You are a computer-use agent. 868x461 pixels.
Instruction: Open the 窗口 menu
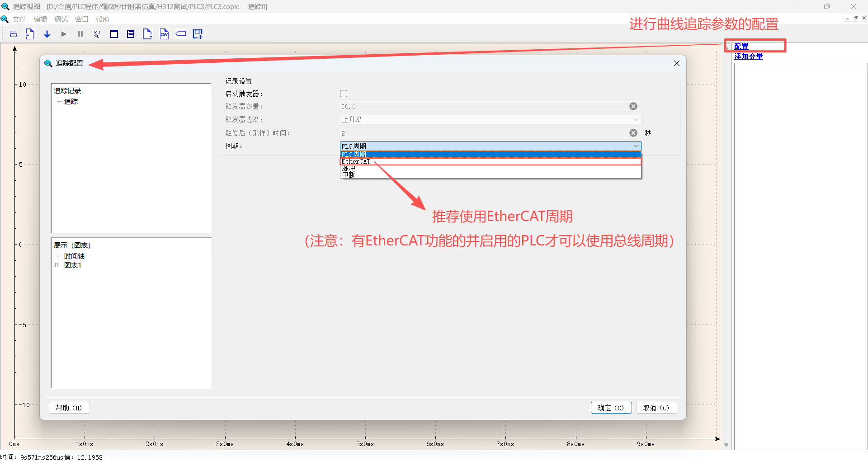[82, 19]
